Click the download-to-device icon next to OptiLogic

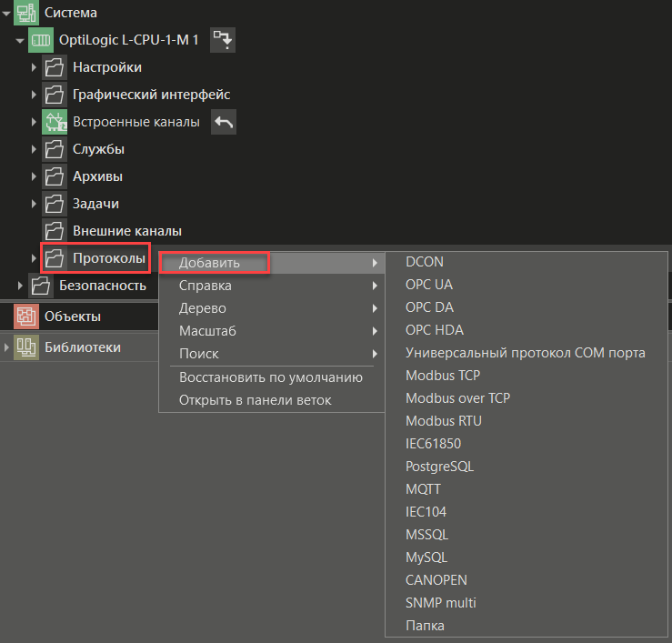coord(223,40)
